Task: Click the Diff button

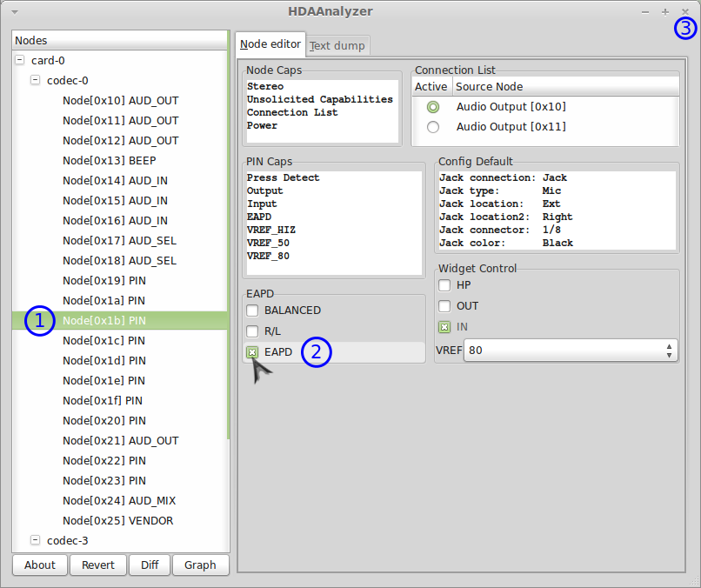Action: click(x=150, y=565)
